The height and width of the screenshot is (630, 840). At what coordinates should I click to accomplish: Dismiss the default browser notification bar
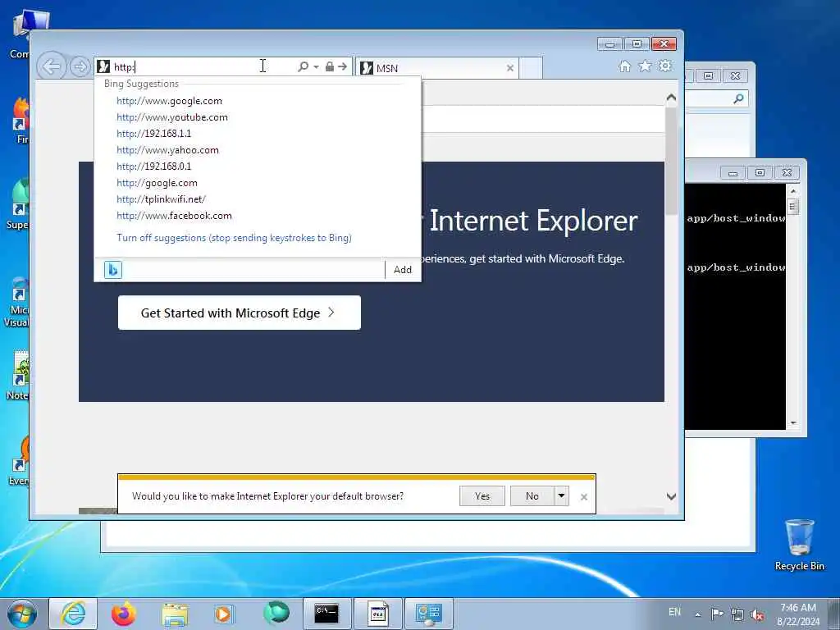pos(584,497)
